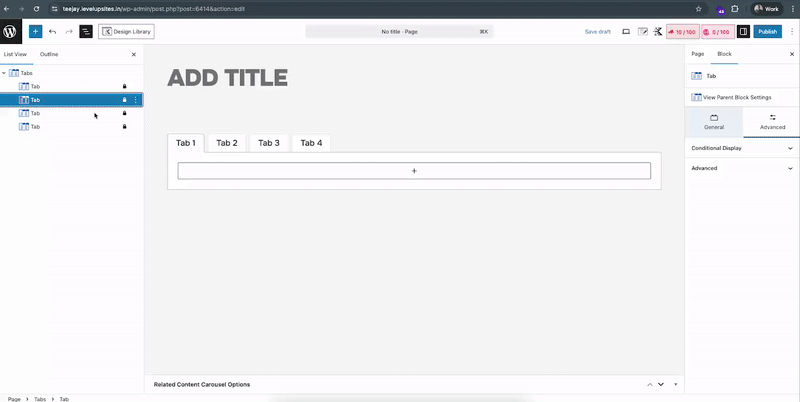
Task: Expand the Conditional Display panel
Action: 741,148
